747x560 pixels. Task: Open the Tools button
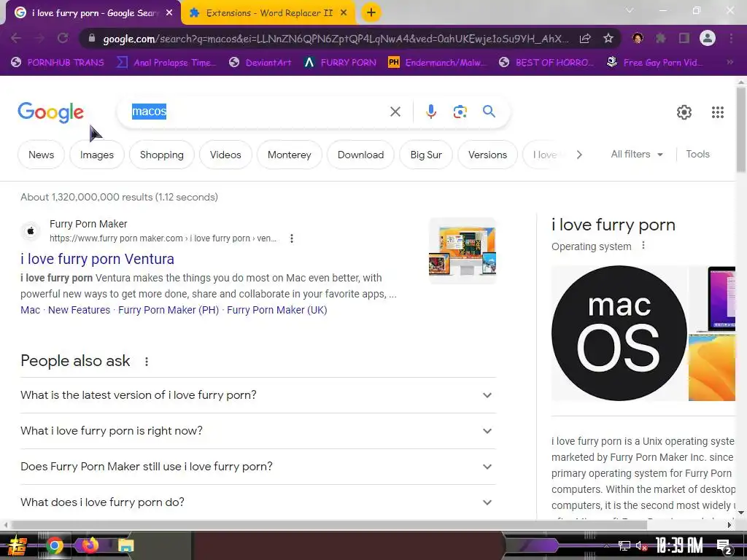coord(697,155)
